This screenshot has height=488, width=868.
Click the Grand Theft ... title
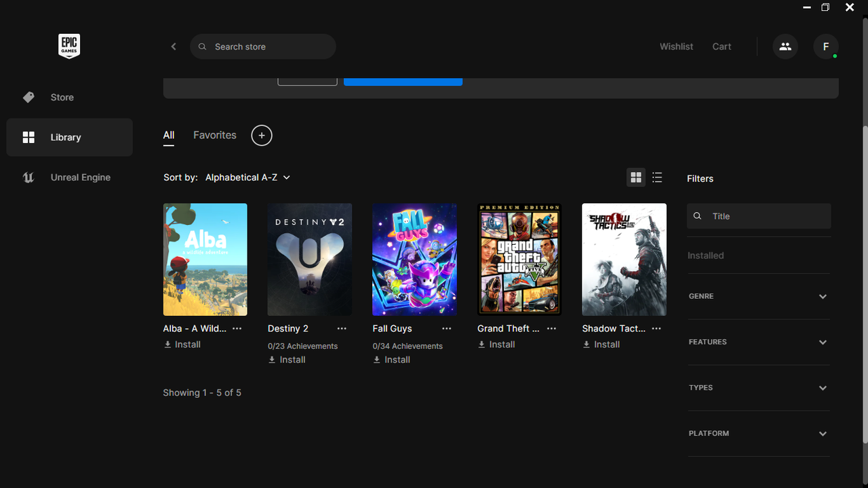(x=509, y=329)
